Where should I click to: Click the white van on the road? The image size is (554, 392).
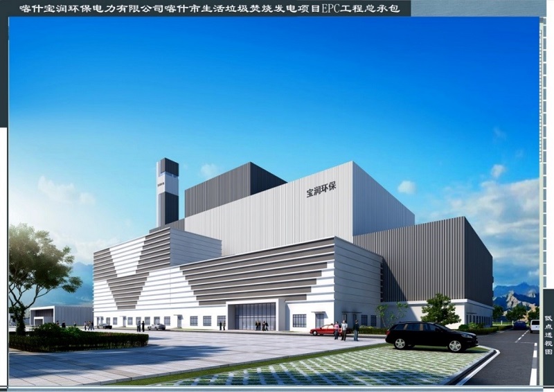coord(534,326)
